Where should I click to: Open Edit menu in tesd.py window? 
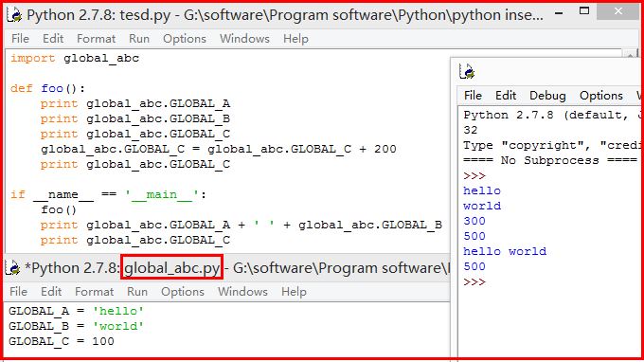click(x=53, y=39)
